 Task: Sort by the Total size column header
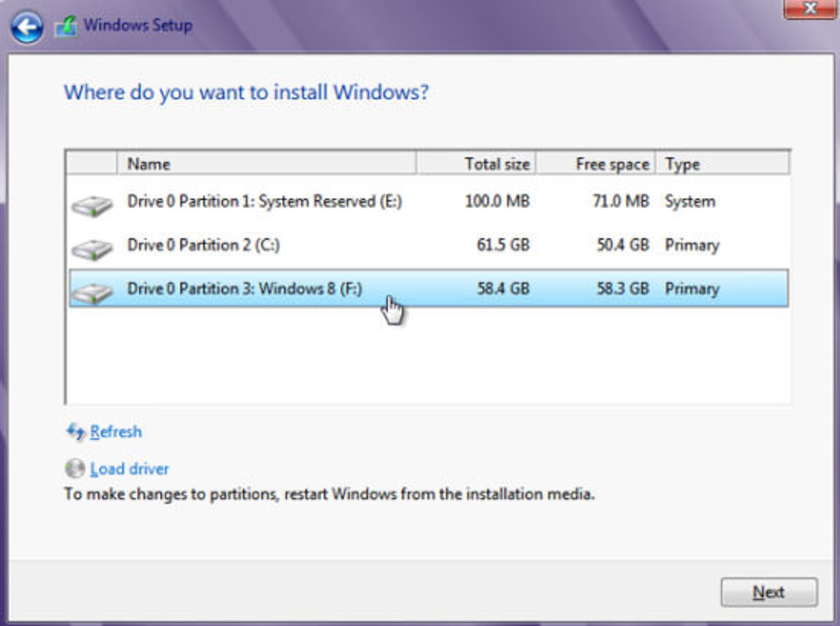pos(476,164)
